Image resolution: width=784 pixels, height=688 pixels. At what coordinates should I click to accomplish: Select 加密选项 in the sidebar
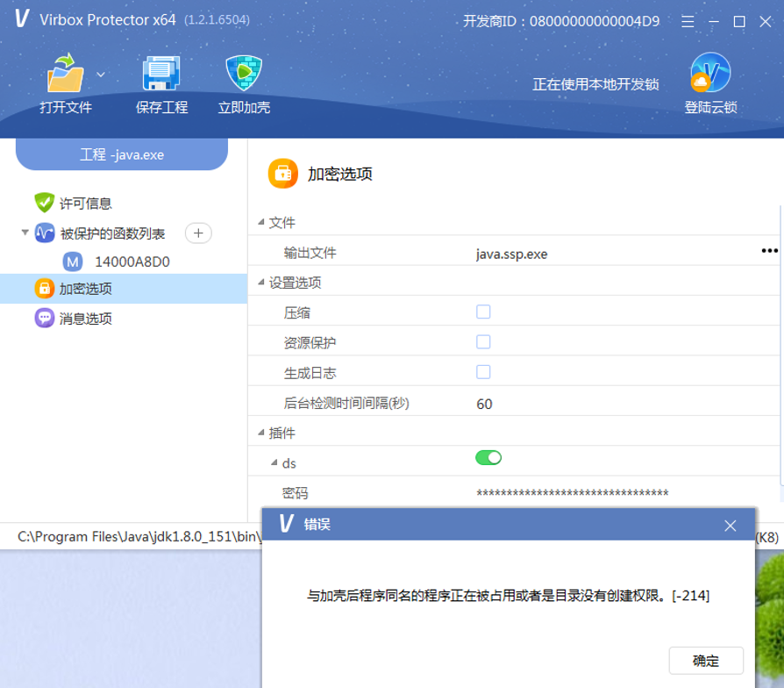(85, 289)
